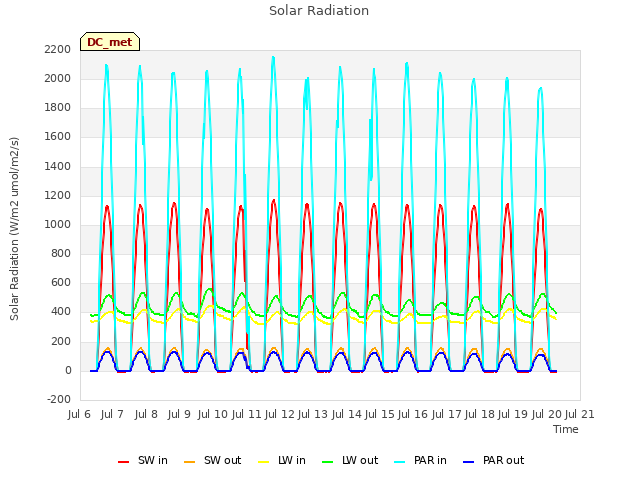
Task: Click the Jul 18 x-axis label
Action: [x=479, y=414]
